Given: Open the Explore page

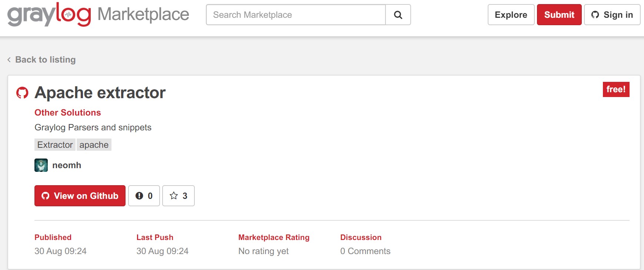Looking at the screenshot, I should click(x=511, y=15).
